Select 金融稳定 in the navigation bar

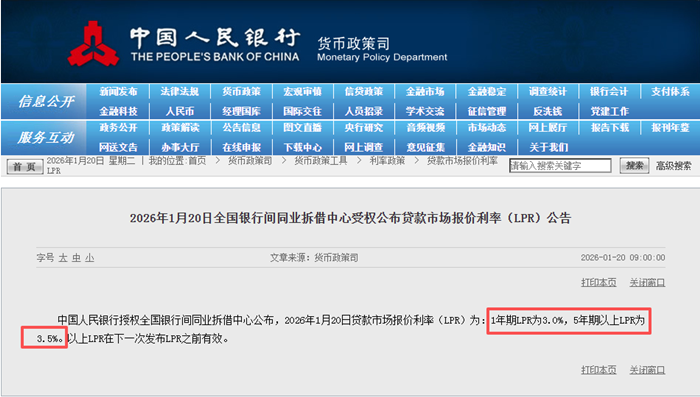tap(487, 92)
